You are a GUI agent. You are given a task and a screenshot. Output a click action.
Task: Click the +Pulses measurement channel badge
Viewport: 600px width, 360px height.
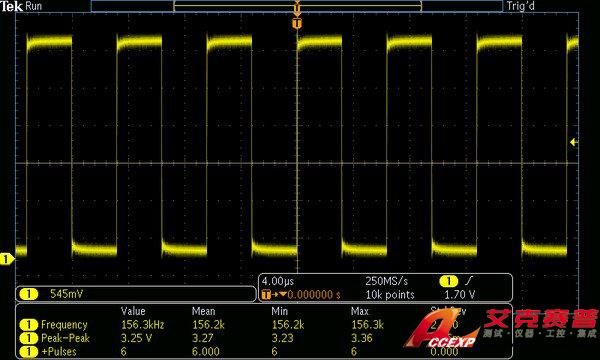pyautogui.click(x=29, y=352)
